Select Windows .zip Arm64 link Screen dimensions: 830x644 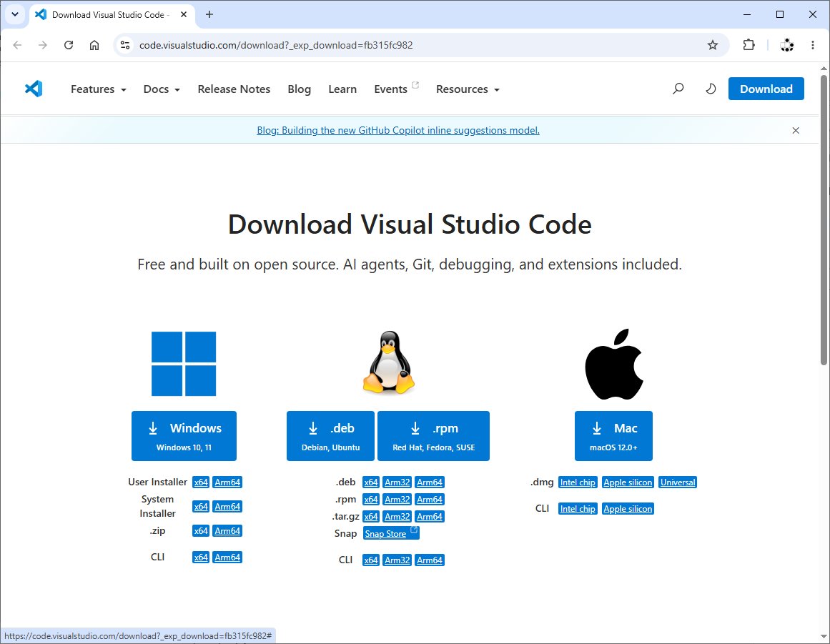click(x=227, y=531)
